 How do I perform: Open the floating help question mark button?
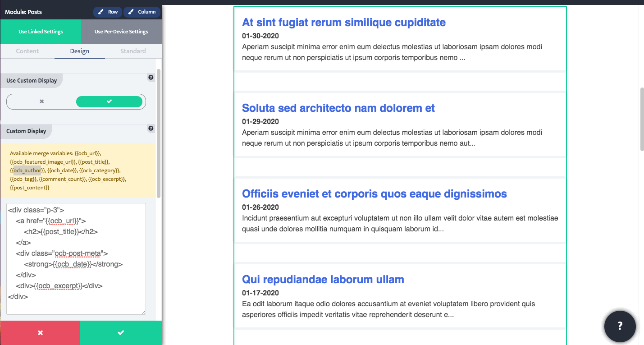tap(620, 326)
